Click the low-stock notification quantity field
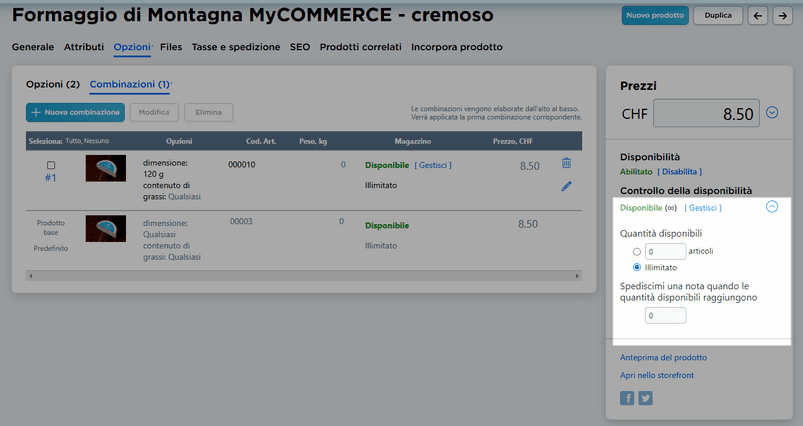Screen dimensions: 803x426 (x=665, y=315)
